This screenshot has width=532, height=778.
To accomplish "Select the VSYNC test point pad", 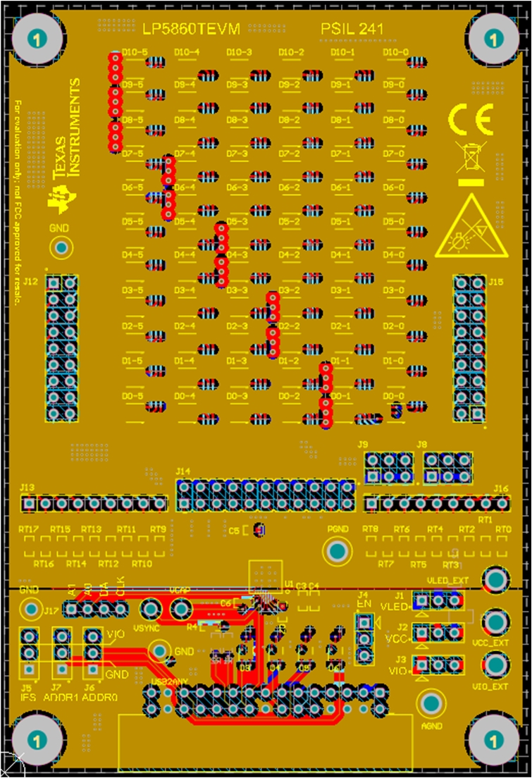I will pyautogui.click(x=150, y=608).
